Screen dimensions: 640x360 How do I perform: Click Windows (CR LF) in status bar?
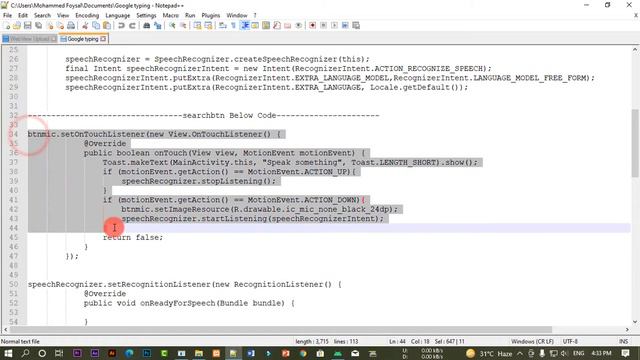tap(532, 341)
